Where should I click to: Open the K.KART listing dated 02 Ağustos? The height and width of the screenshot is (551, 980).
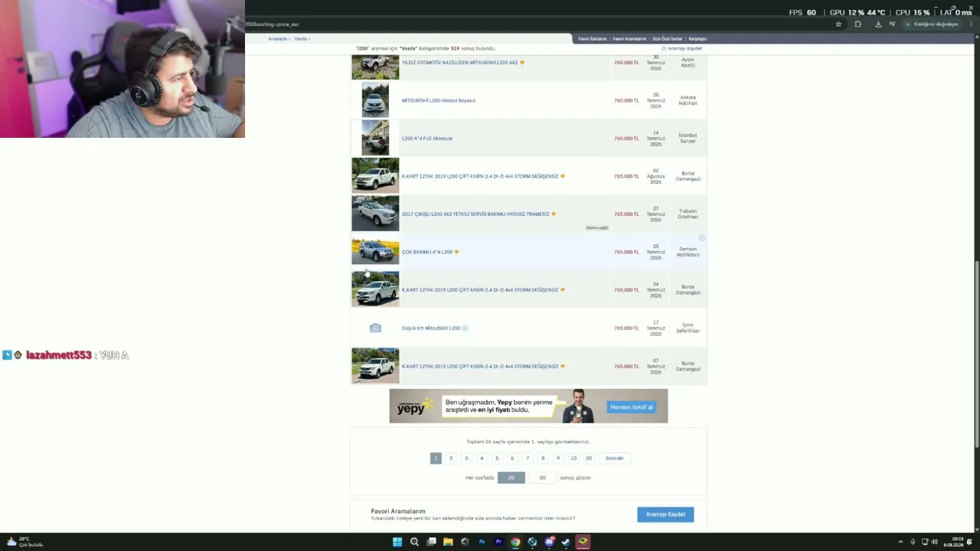coord(480,176)
